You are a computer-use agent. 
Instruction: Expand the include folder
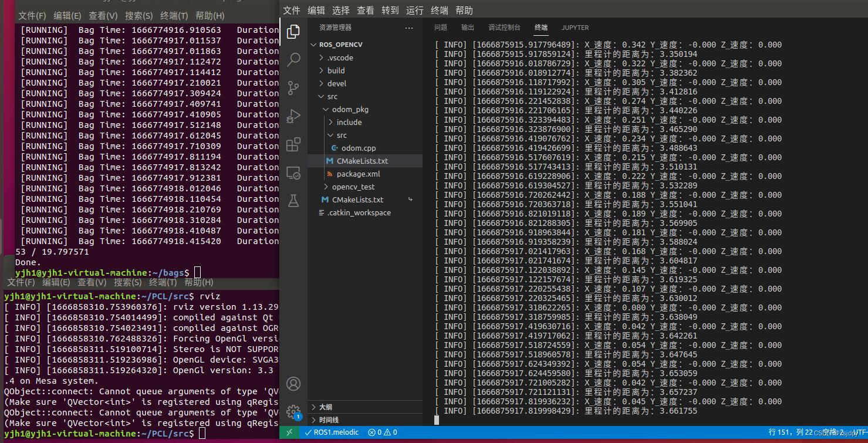[x=330, y=122]
